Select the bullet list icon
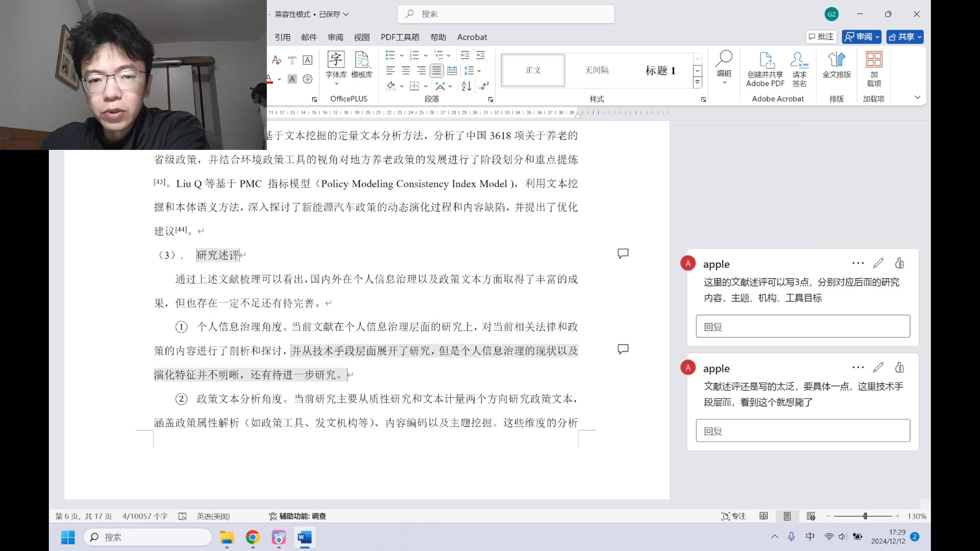The width and height of the screenshot is (980, 551). [391, 55]
